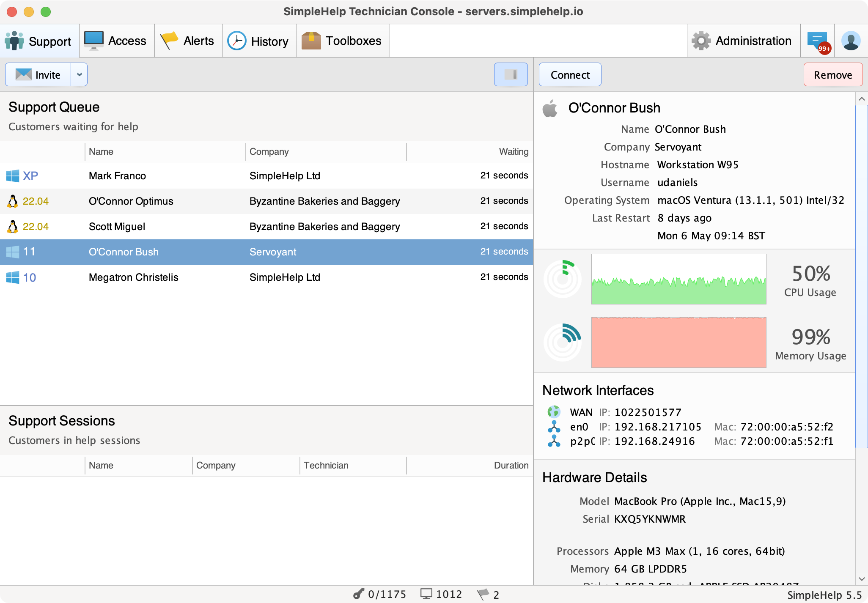
Task: Select the Mark Franco queue row
Action: [266, 176]
